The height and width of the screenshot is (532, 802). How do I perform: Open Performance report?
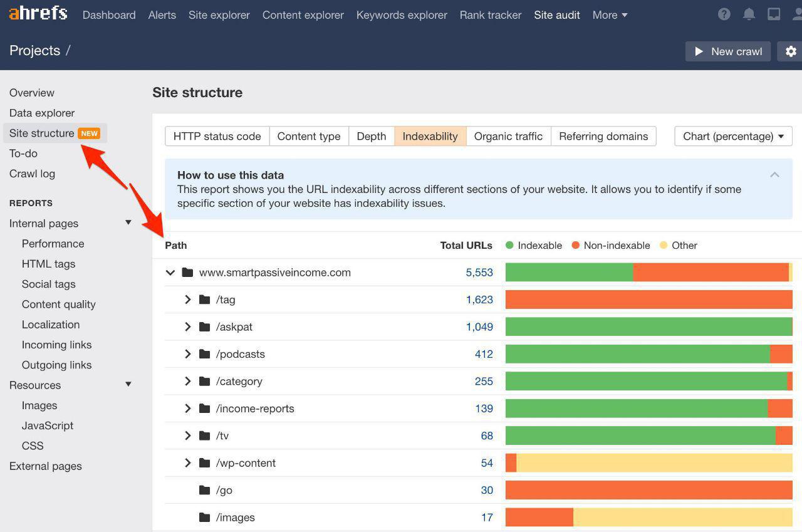(53, 244)
